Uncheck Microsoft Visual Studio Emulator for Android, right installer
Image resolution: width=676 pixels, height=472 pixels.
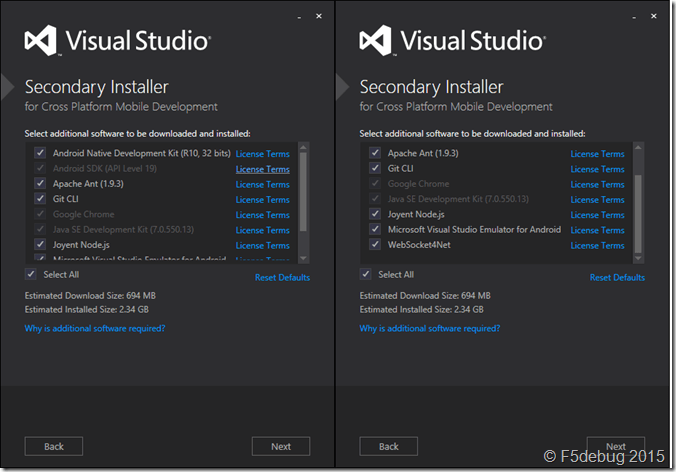(375, 229)
